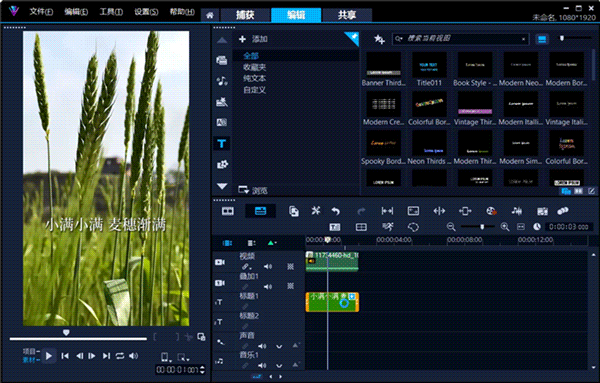Screen dimensions: 600x383
Task: Select the 纯文本 category
Action: [254, 78]
